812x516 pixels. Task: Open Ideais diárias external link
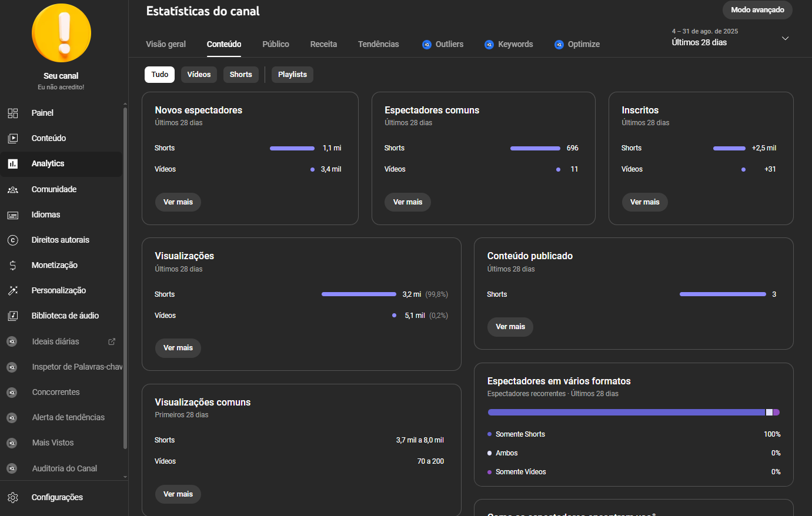coord(112,341)
